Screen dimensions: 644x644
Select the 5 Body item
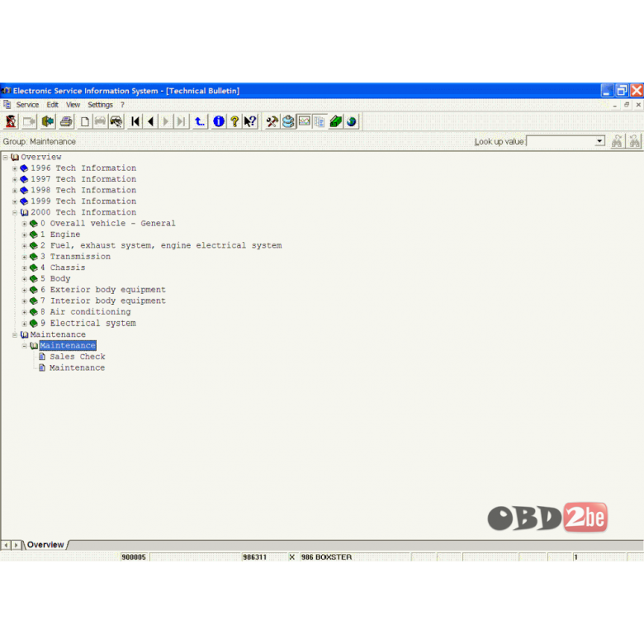tap(55, 279)
